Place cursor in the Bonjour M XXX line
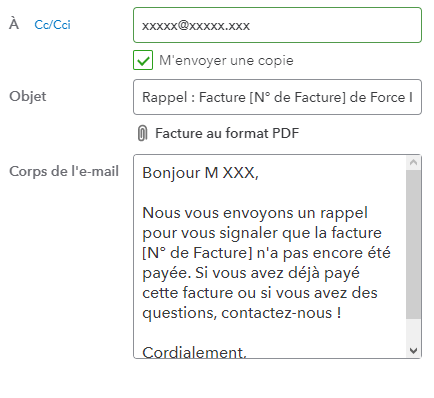 point(200,173)
